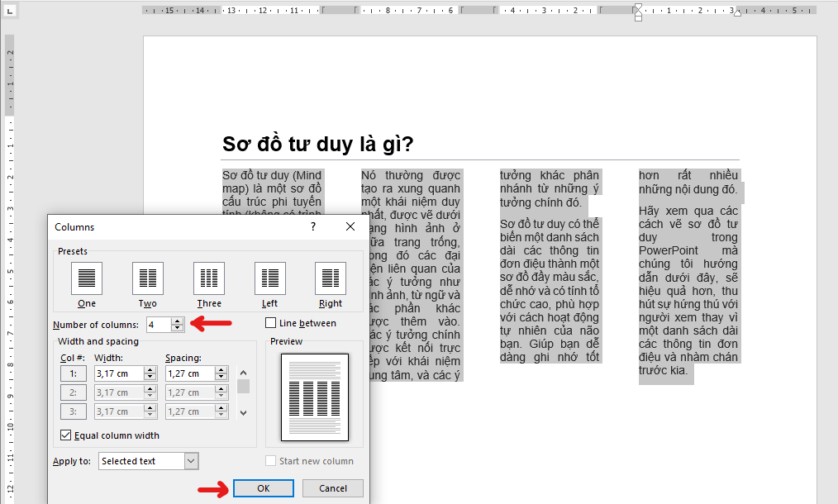Screen dimensions: 838x504
Task: Choose the Two columns preset icon
Action: [148, 277]
